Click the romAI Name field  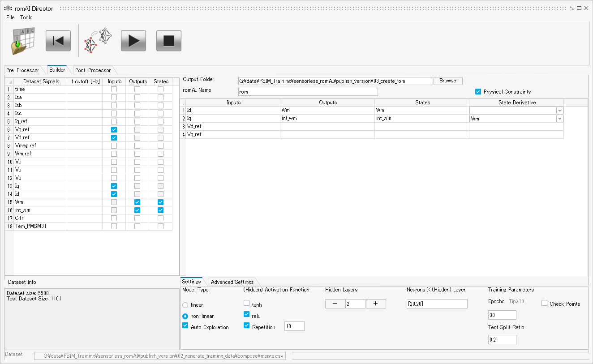[308, 92]
